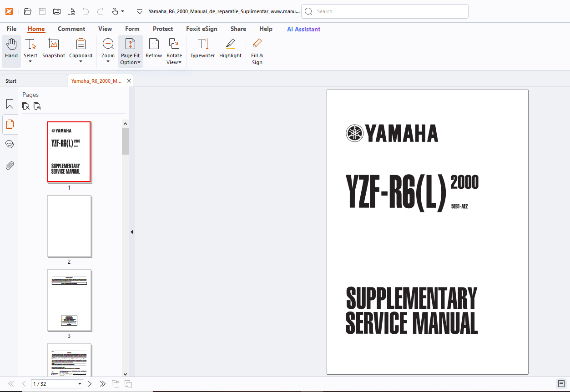Activate the SnapShot tool
This screenshot has height=392, width=570.
(54, 49)
